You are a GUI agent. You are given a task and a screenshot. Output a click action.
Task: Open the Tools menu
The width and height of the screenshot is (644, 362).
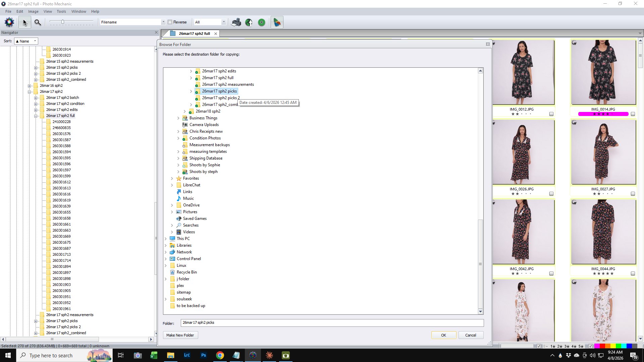pyautogui.click(x=61, y=11)
